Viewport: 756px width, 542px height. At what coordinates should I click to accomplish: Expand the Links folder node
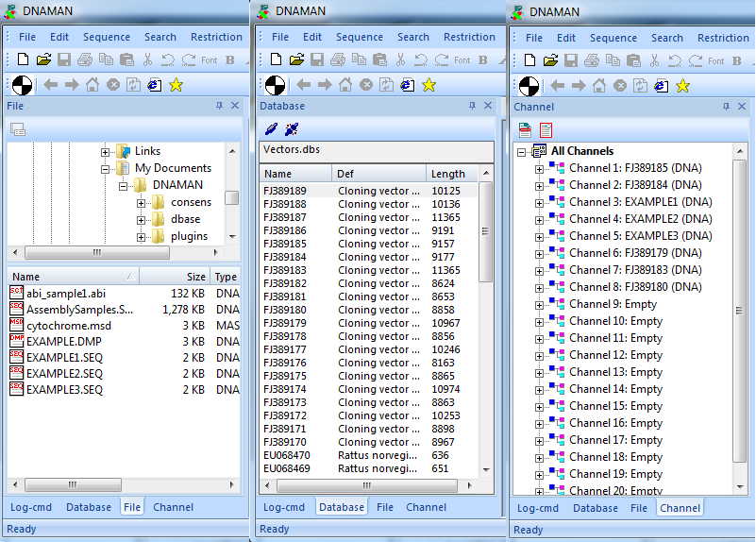point(105,152)
